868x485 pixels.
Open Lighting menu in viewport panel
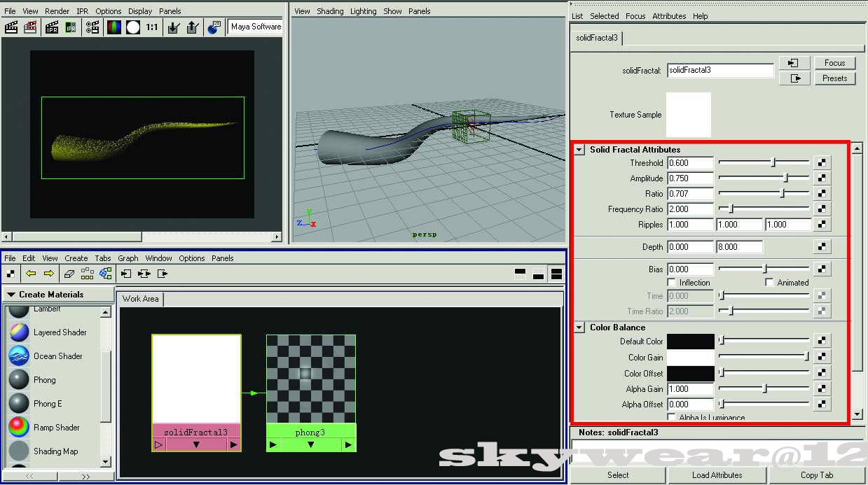click(x=364, y=11)
